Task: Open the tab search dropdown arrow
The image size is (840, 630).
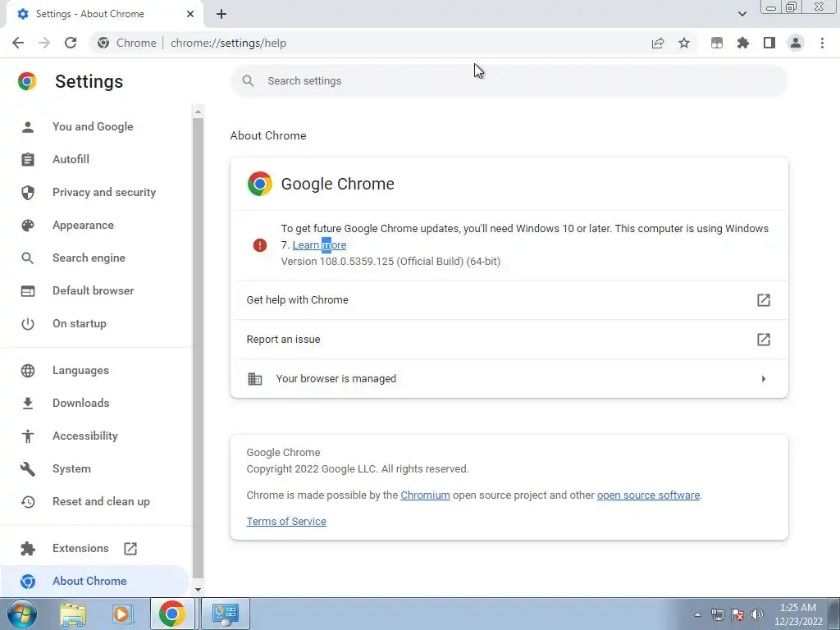Action: tap(742, 14)
